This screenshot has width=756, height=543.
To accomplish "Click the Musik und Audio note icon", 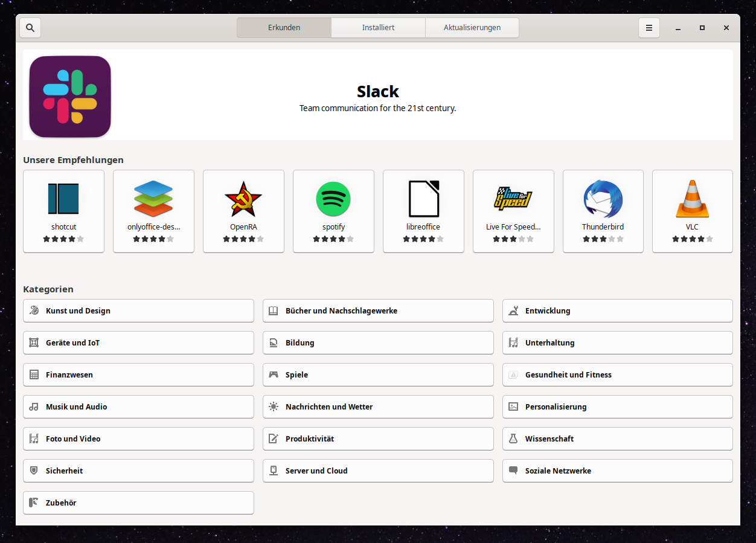I will pos(34,406).
